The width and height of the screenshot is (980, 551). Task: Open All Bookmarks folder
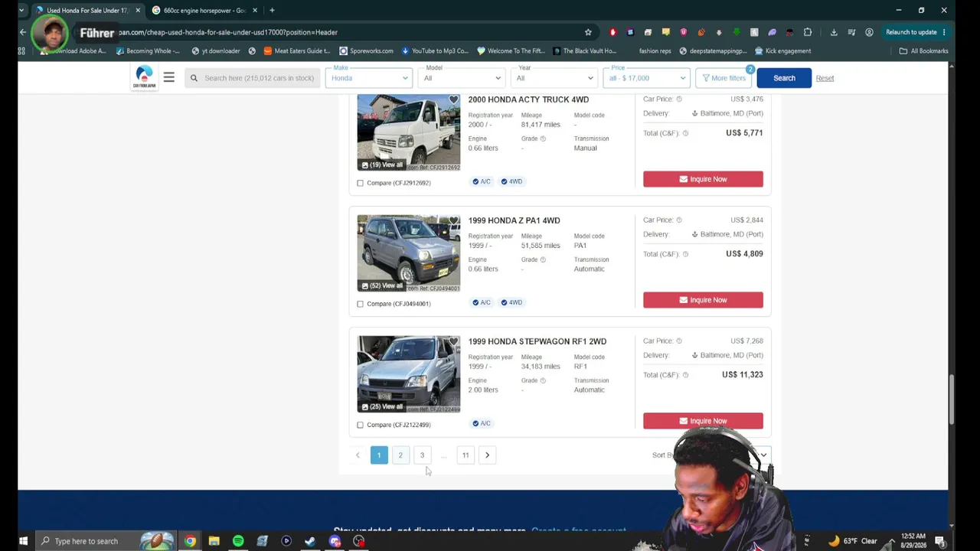click(923, 51)
